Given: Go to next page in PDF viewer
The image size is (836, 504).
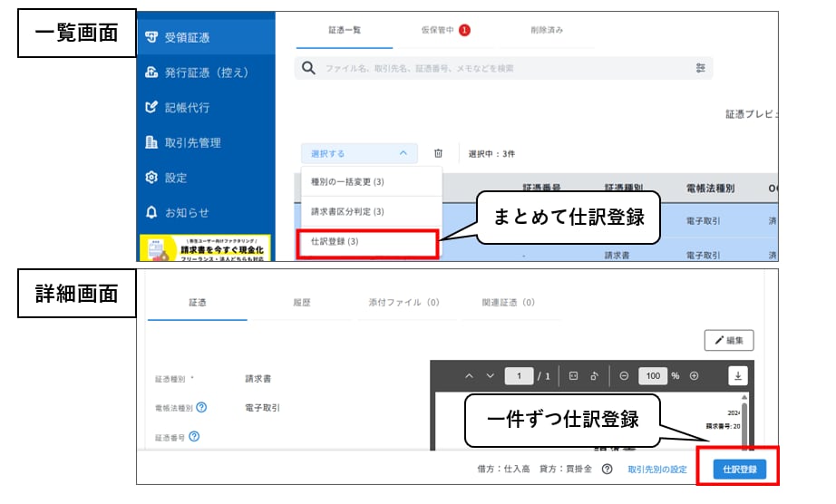Looking at the screenshot, I should click(x=491, y=375).
